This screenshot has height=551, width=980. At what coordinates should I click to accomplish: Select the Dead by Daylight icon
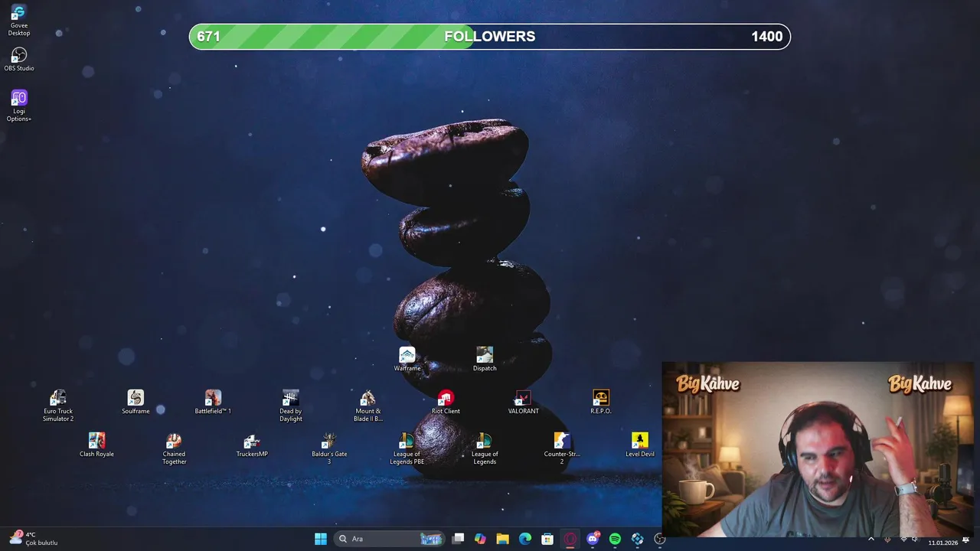tap(291, 406)
